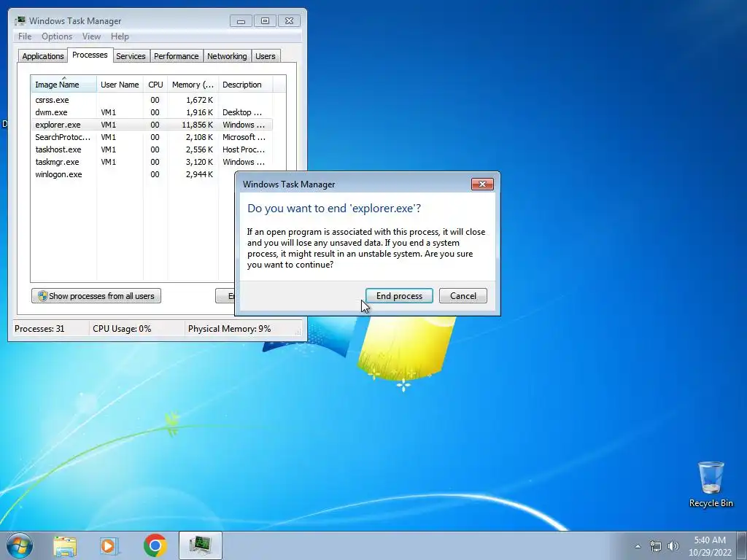The width and height of the screenshot is (747, 560).
Task: Launch Windows Media Player from taskbar
Action: click(109, 545)
